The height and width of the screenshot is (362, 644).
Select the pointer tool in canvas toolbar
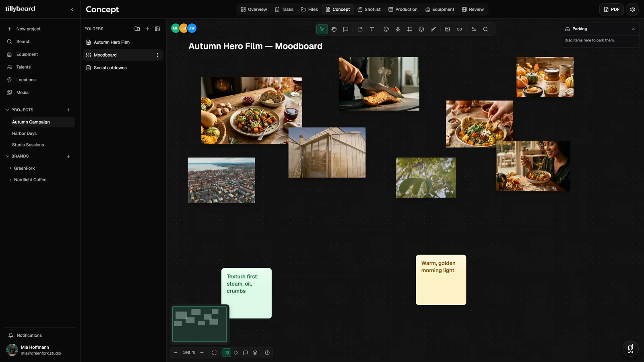[322, 29]
